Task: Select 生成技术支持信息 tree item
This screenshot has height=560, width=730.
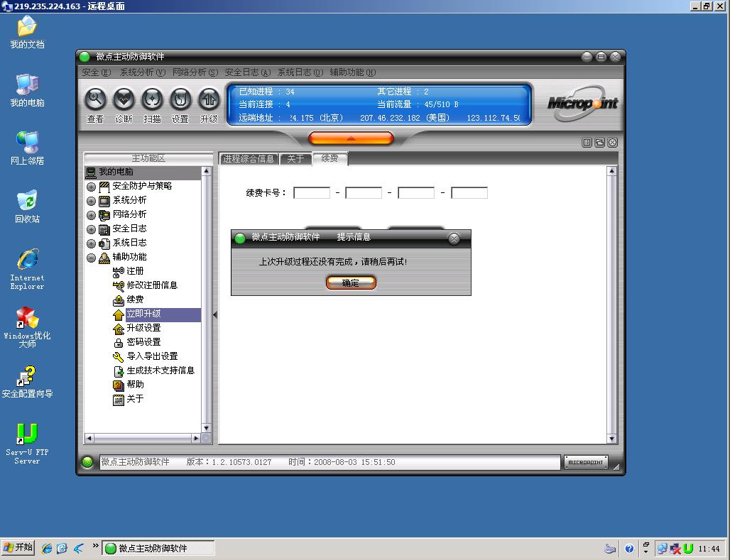Action: click(x=160, y=370)
